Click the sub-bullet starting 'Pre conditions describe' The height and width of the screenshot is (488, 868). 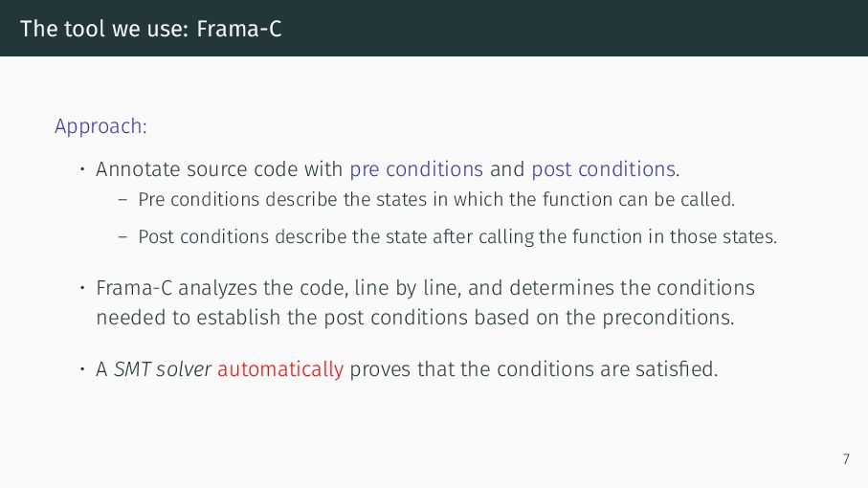[436, 200]
